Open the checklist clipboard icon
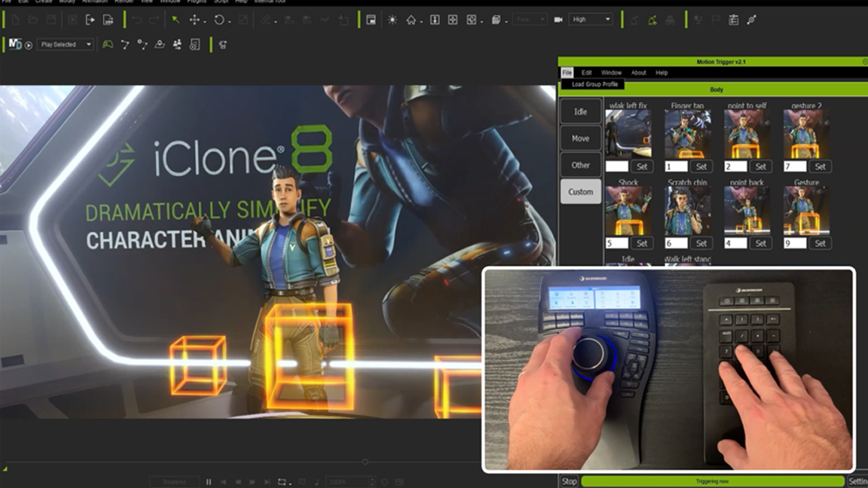This screenshot has width=868, height=488. [x=733, y=20]
